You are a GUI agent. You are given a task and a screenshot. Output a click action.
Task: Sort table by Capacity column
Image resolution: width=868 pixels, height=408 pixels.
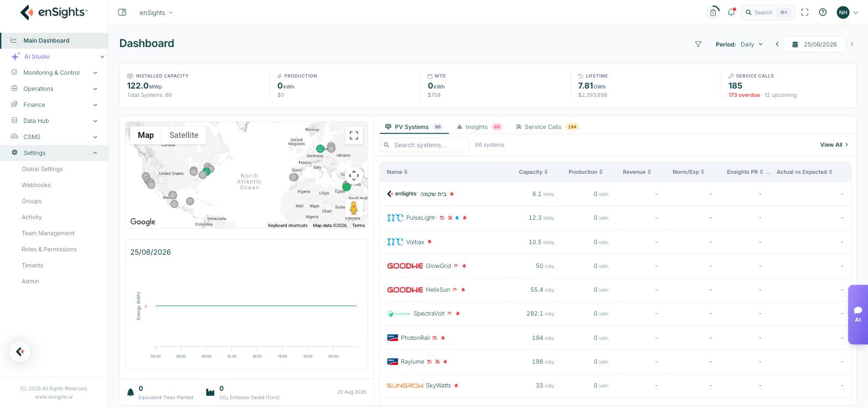(x=533, y=172)
